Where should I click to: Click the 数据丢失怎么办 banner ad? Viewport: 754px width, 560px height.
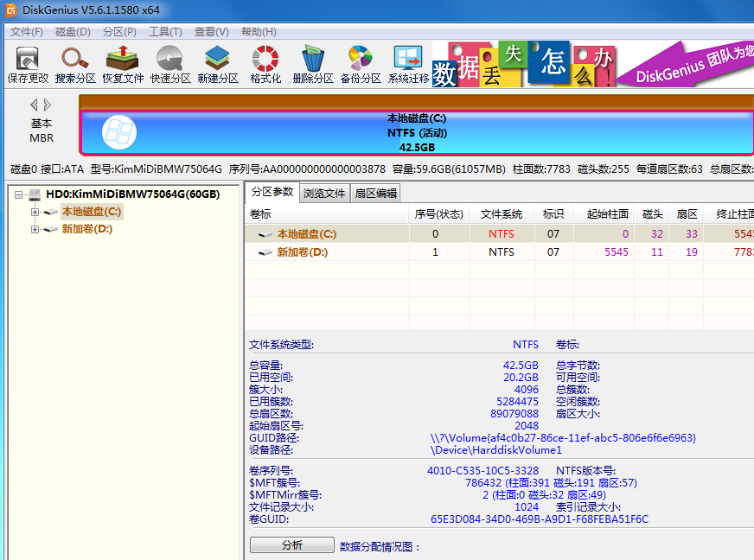[523, 65]
